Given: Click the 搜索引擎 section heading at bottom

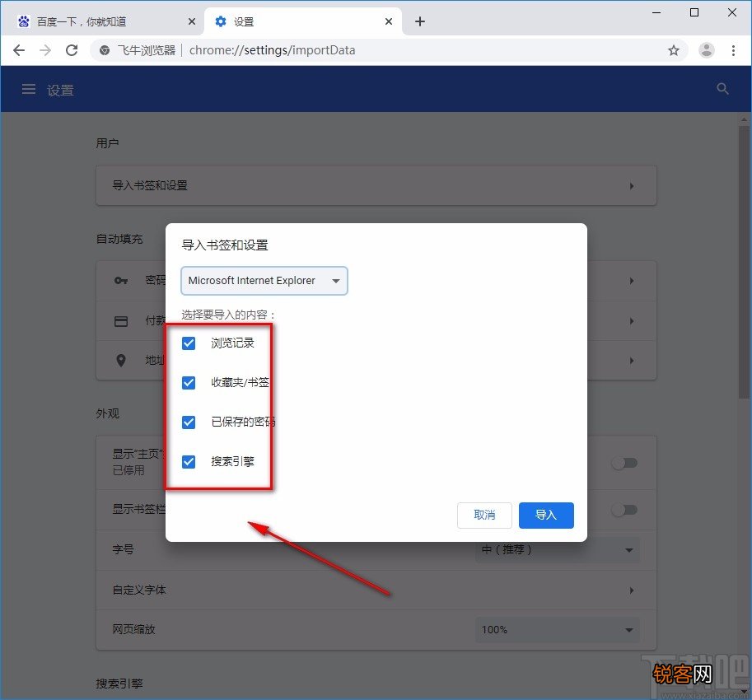Looking at the screenshot, I should [119, 684].
